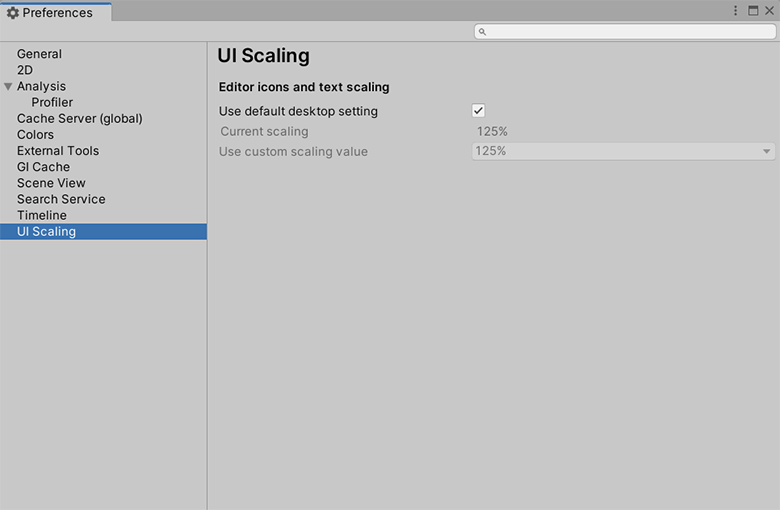Collapse the Analysis tree section

(x=8, y=87)
